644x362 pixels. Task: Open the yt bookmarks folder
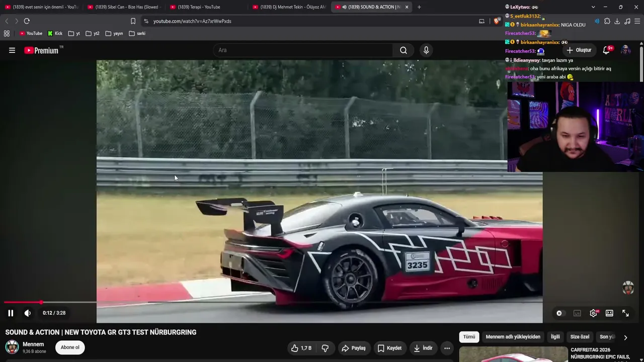[74, 34]
